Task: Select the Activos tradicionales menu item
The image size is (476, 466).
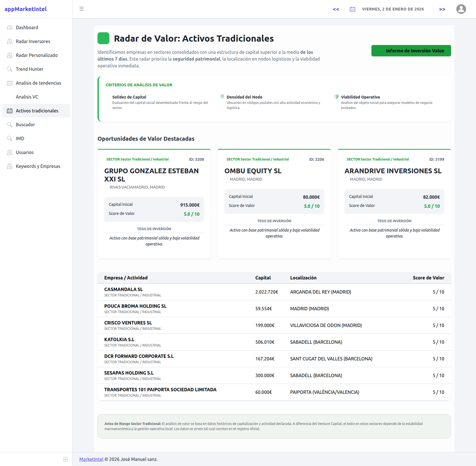Action: coord(36,111)
